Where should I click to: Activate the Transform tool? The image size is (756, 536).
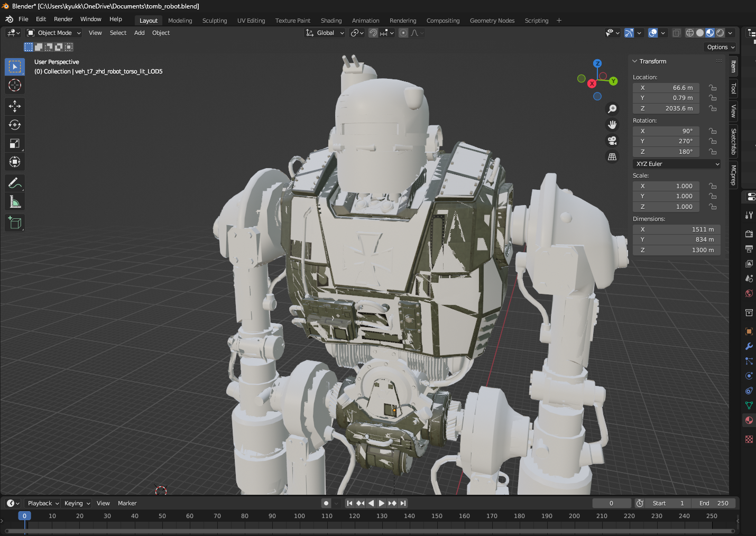(x=15, y=162)
